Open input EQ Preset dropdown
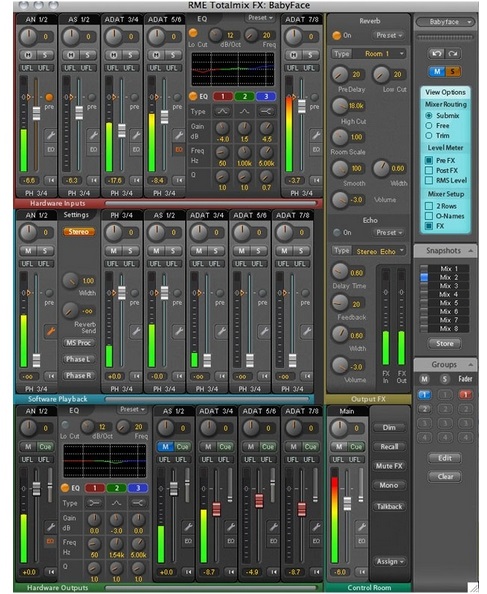The image size is (487, 594). (x=261, y=18)
